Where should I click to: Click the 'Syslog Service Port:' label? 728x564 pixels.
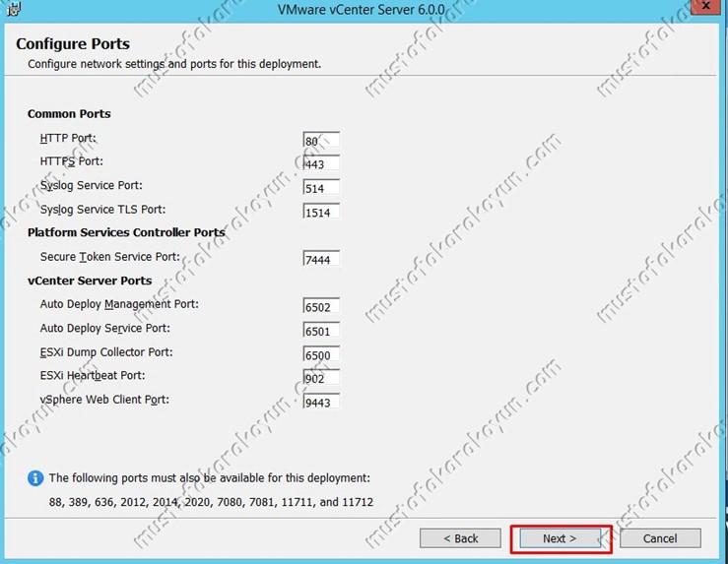[x=92, y=185]
